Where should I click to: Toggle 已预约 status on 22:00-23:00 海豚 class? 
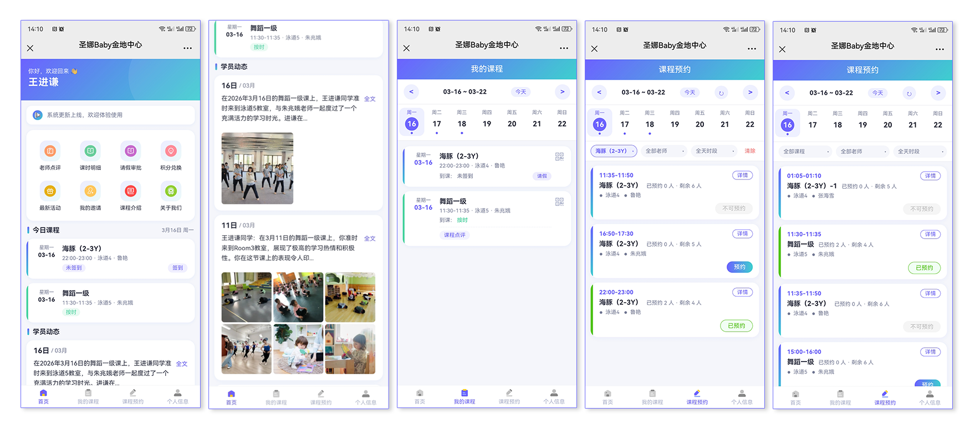pos(736,326)
